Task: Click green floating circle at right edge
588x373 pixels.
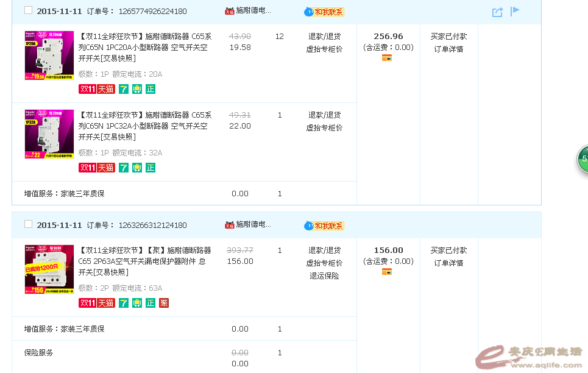Action: [x=583, y=159]
